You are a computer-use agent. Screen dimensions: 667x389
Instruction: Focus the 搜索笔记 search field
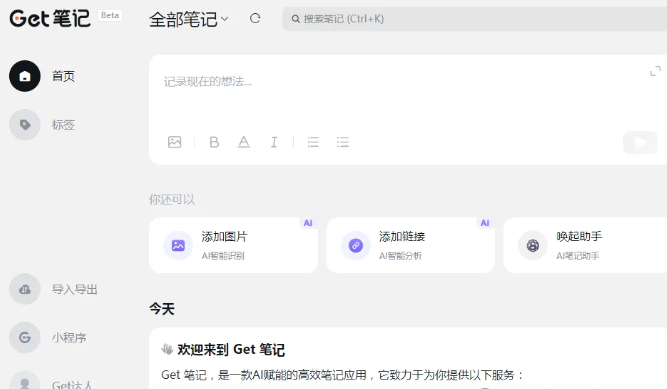tap(474, 19)
